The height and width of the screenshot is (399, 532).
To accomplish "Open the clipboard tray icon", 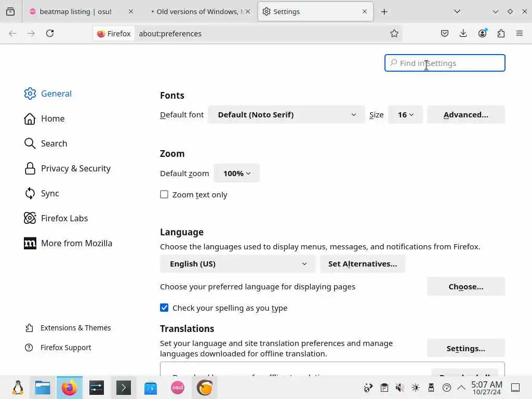I will coord(384,388).
